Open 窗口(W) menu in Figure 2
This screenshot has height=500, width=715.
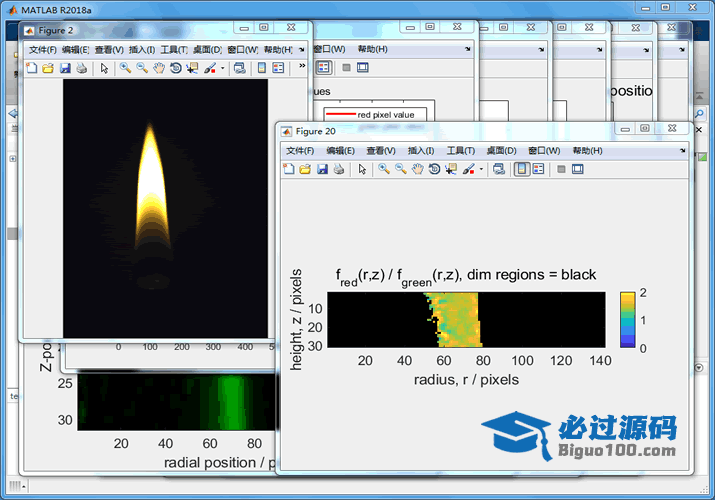(x=242, y=50)
